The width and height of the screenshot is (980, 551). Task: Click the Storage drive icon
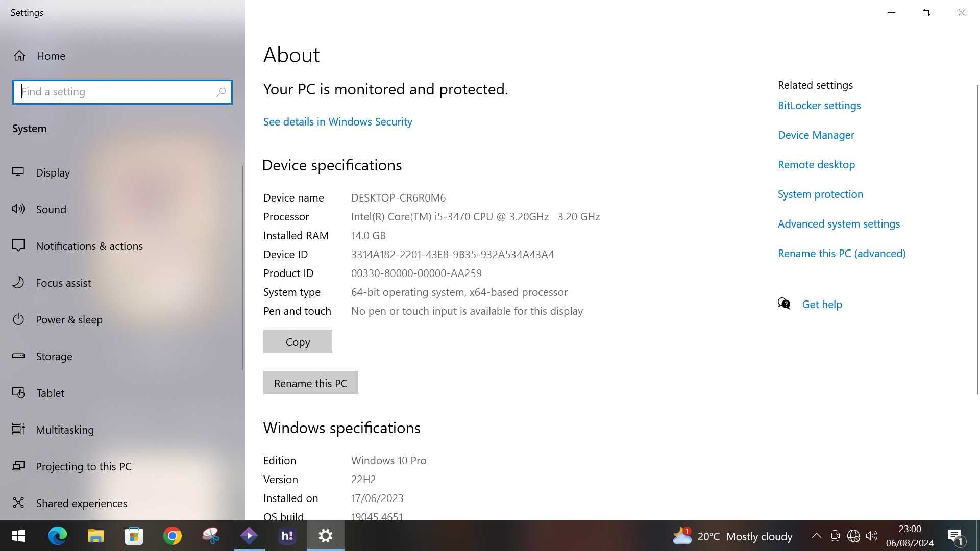18,356
